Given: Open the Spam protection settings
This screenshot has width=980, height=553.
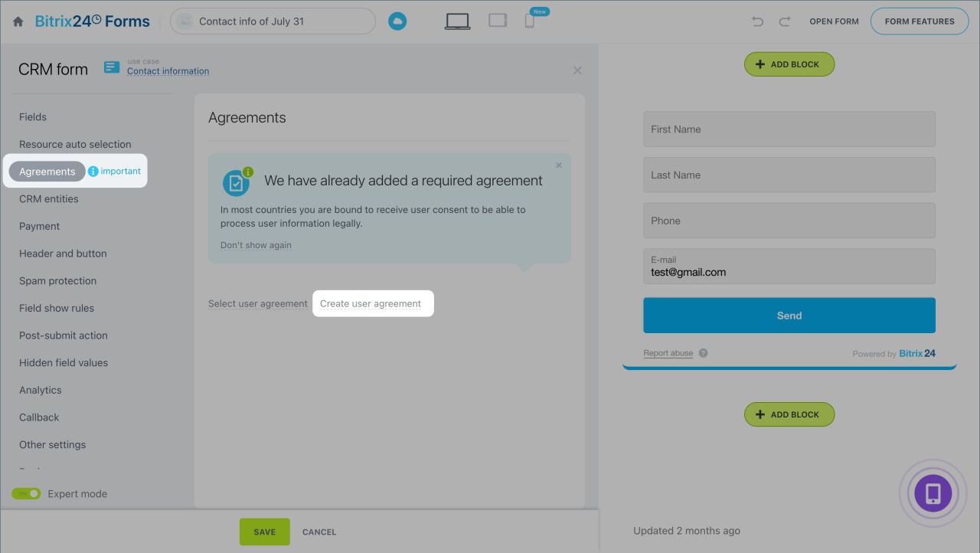Looking at the screenshot, I should click(57, 281).
